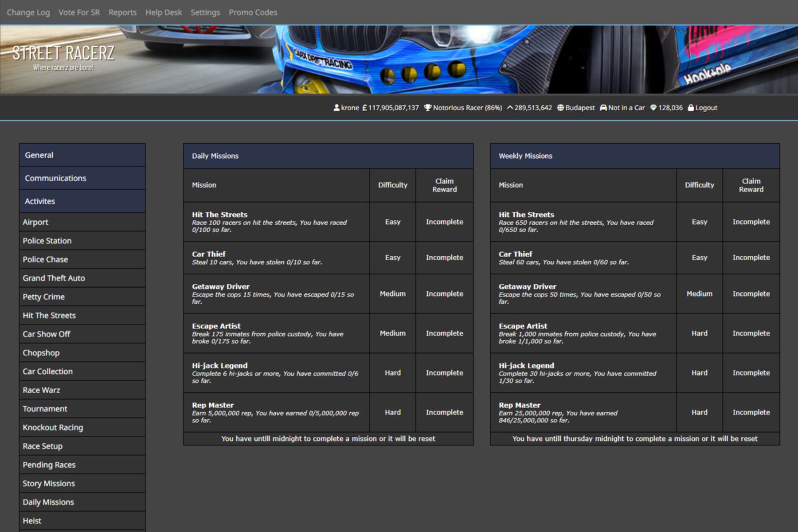Image resolution: width=798 pixels, height=532 pixels.
Task: Click the car icon beside Not in a Car
Action: [x=603, y=108]
